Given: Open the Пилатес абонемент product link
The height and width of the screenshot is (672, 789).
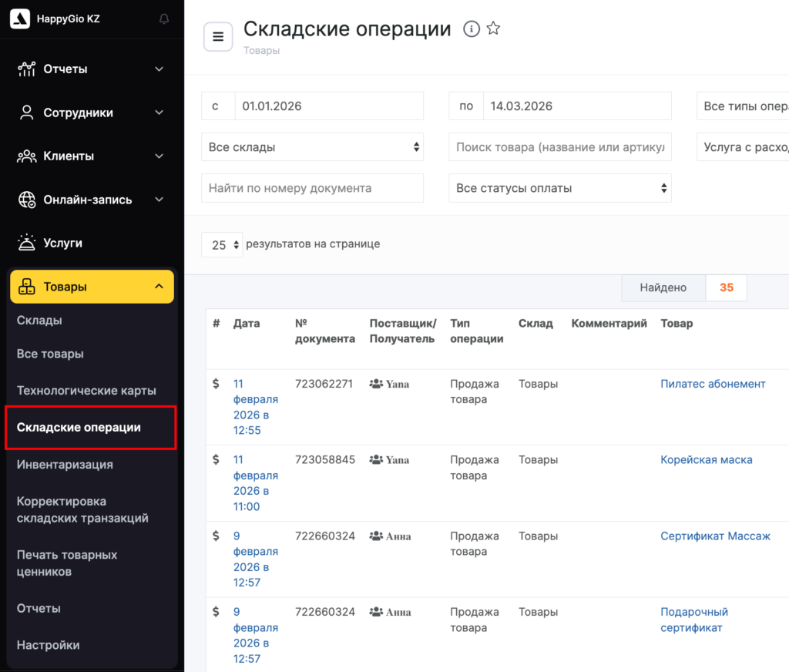Looking at the screenshot, I should click(713, 384).
